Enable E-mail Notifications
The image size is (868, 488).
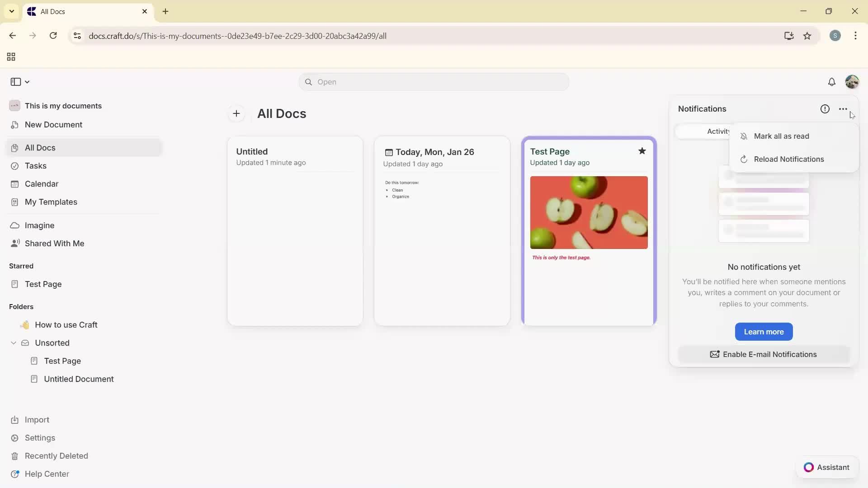coord(763,354)
